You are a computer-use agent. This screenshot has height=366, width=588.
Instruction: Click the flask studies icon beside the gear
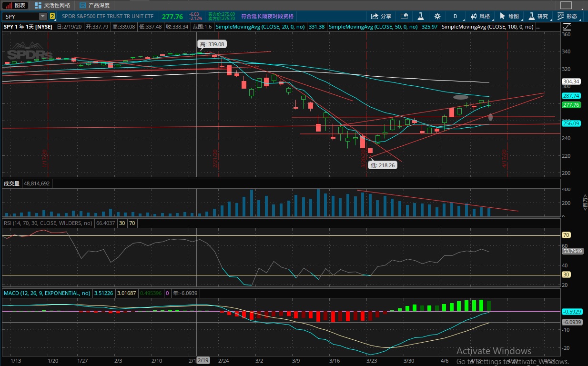[421, 16]
